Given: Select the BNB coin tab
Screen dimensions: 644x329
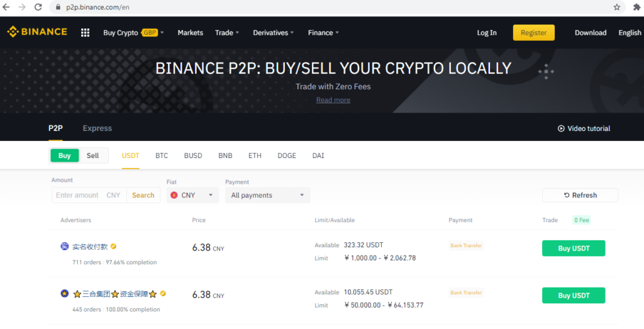Looking at the screenshot, I should point(225,155).
